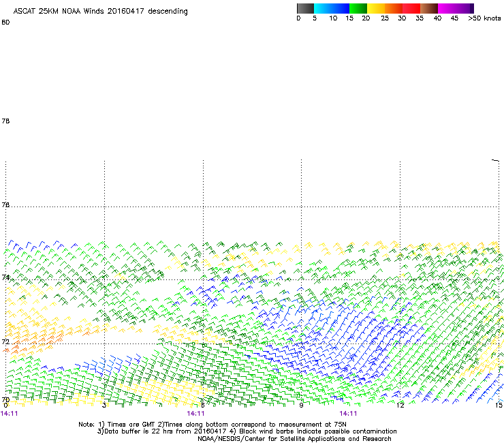The width and height of the screenshot is (504, 443).
Task: Click the 14:11 time label right of longitude 9
Action: 348,414
